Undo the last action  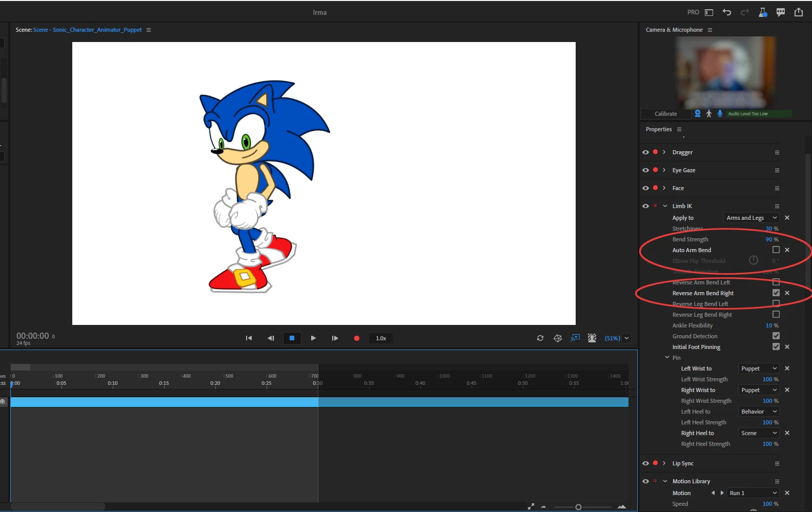point(727,12)
